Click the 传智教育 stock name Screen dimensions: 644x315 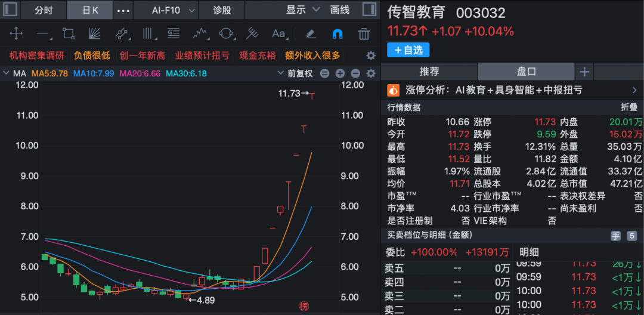tap(416, 12)
